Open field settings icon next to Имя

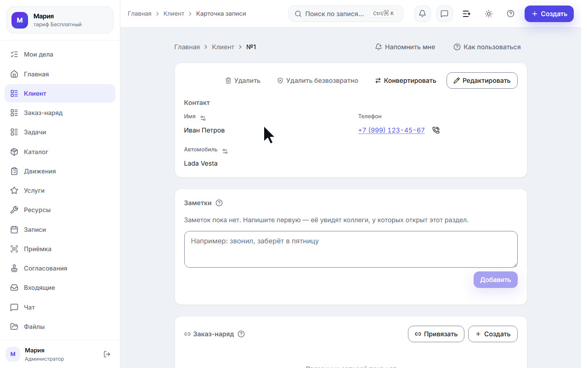pyautogui.click(x=203, y=118)
